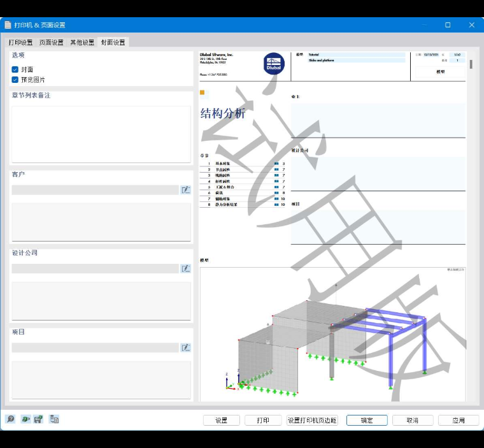The image size is (484, 448).
Task: Switch to the 其他设置 tab
Action: [x=82, y=42]
